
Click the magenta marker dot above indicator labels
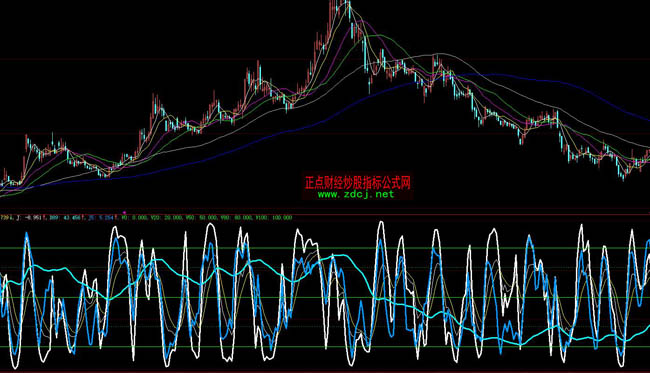coord(124,213)
